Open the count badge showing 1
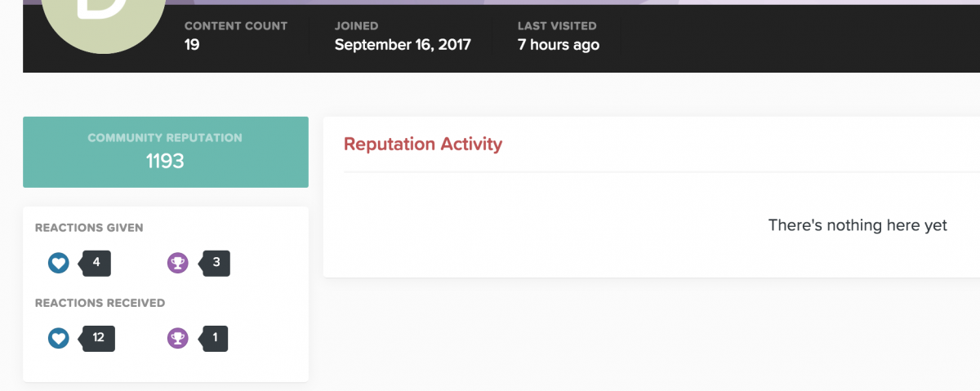The width and height of the screenshot is (980, 391). point(214,338)
